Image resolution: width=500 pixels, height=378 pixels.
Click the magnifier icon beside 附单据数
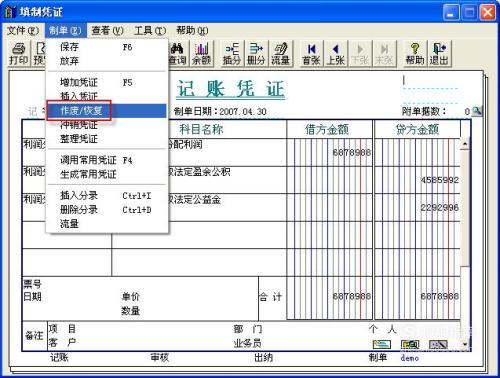point(477,111)
